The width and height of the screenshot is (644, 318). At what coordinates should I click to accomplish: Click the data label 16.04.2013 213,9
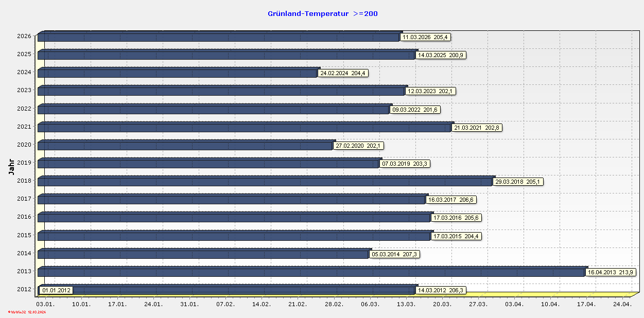click(610, 272)
